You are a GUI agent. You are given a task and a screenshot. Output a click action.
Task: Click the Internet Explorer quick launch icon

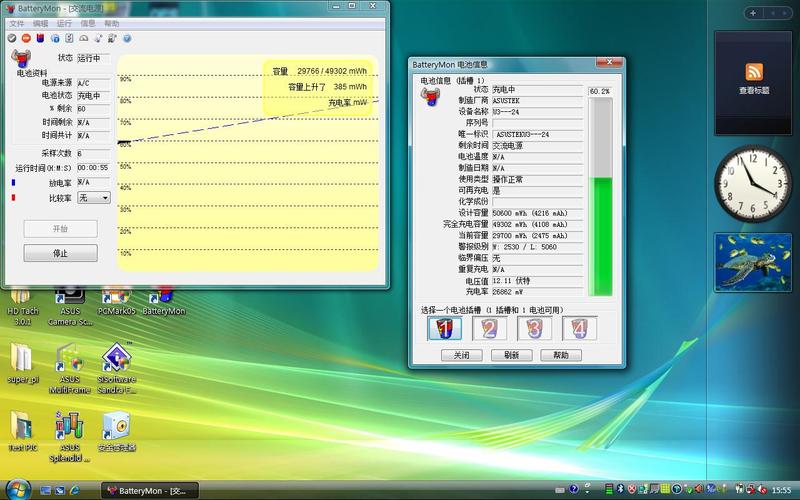click(x=74, y=491)
